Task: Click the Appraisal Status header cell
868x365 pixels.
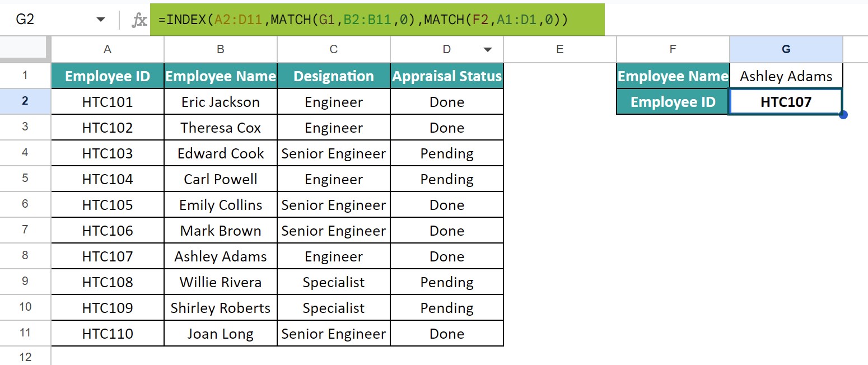Action: (x=447, y=76)
